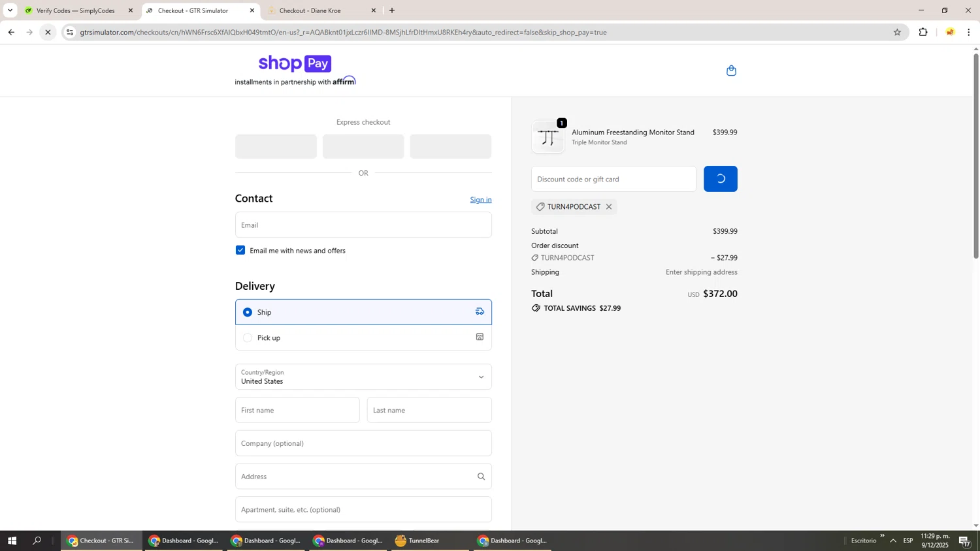980x551 pixels.
Task: Click the Shop Pay logo
Action: point(295,63)
